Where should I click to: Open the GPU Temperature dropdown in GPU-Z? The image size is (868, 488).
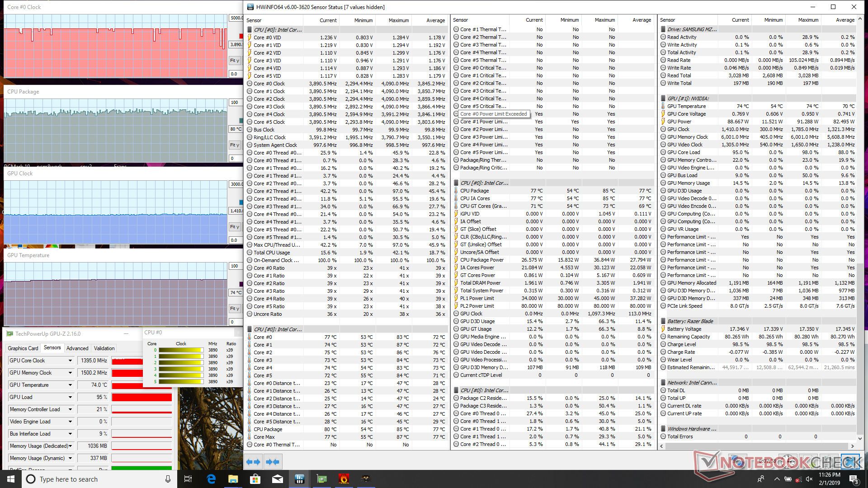(70, 385)
